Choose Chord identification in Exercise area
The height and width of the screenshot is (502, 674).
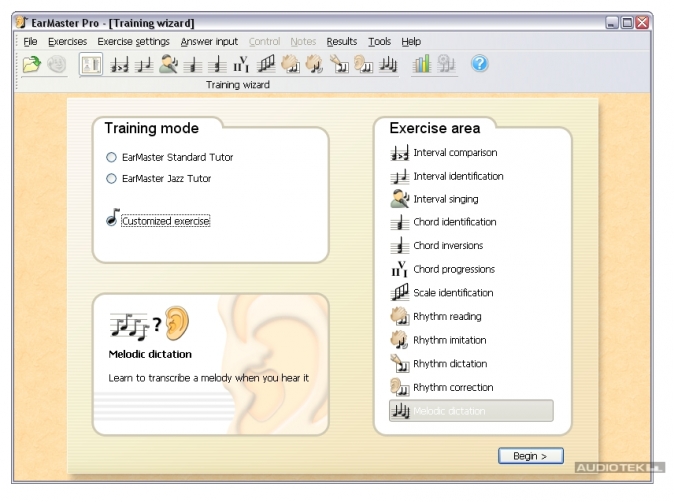[x=443, y=222]
